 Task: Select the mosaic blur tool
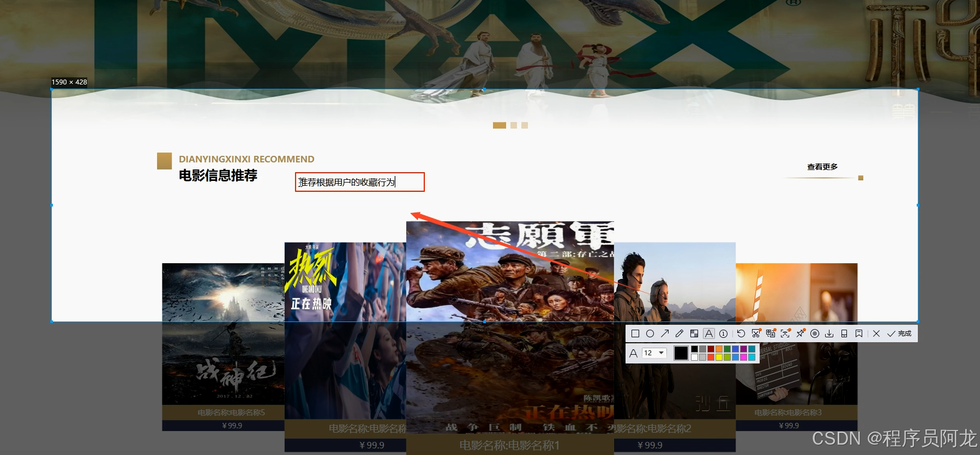pyautogui.click(x=694, y=333)
